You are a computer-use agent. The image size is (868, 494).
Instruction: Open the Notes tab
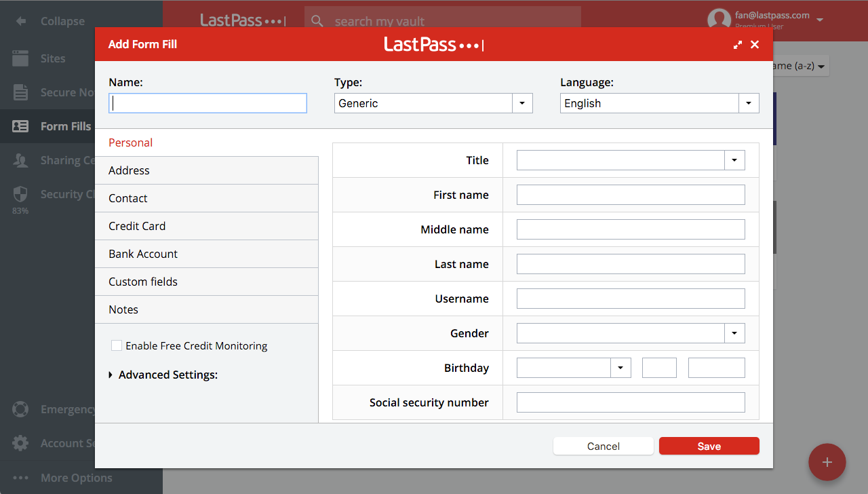pos(206,309)
